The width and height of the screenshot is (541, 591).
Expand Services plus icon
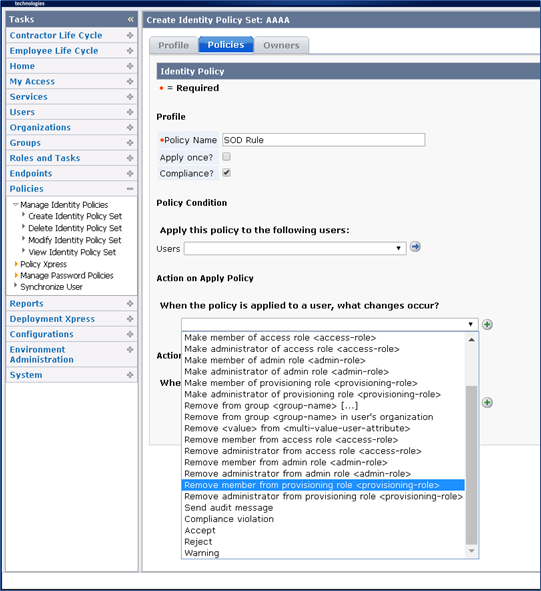130,97
